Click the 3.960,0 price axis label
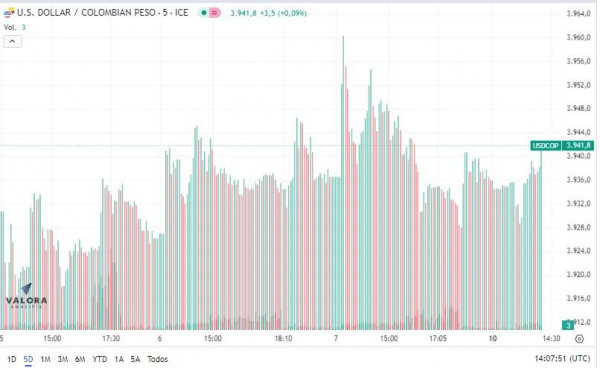The height and width of the screenshot is (368, 600). (x=579, y=37)
